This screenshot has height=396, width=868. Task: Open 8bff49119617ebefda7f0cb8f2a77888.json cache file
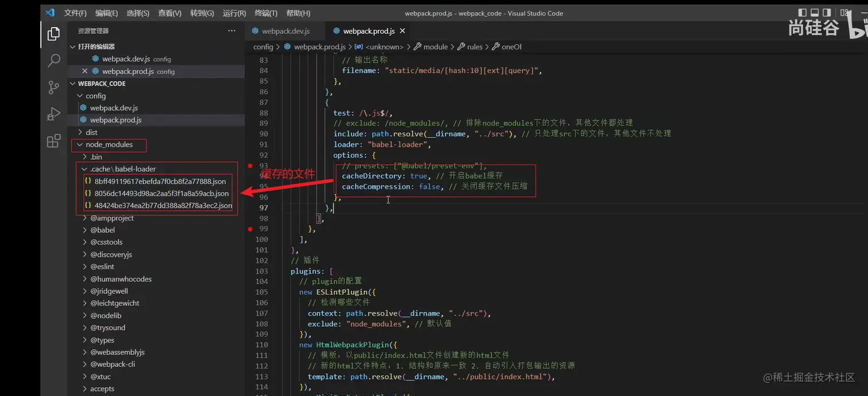156,181
